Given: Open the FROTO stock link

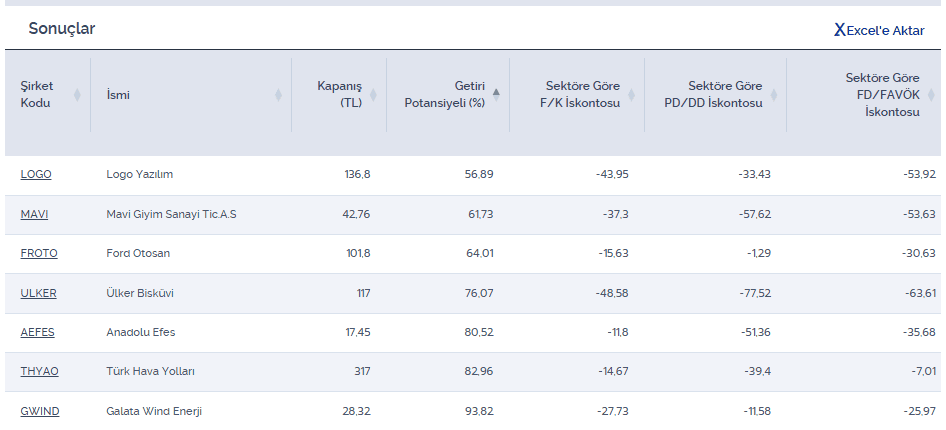Looking at the screenshot, I should (x=39, y=253).
